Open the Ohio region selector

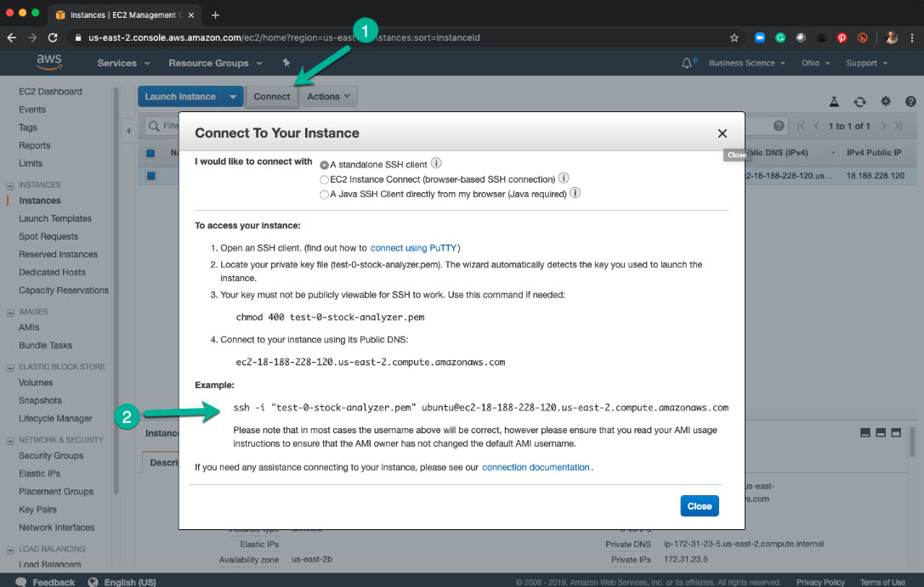[815, 63]
